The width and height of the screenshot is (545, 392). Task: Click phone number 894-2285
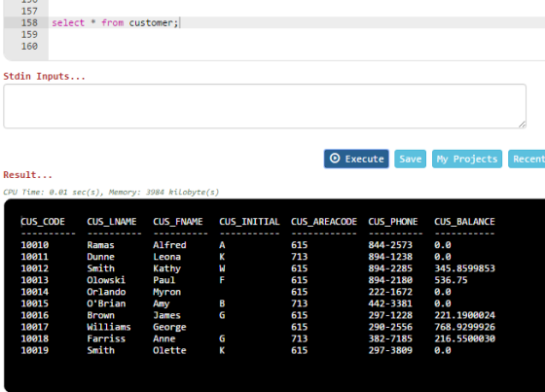pyautogui.click(x=390, y=268)
